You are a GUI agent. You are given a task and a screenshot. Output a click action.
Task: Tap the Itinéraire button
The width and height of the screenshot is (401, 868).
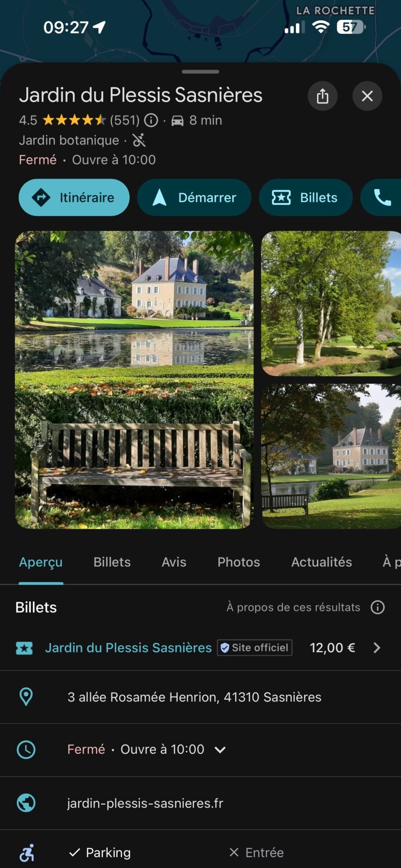[x=74, y=198]
